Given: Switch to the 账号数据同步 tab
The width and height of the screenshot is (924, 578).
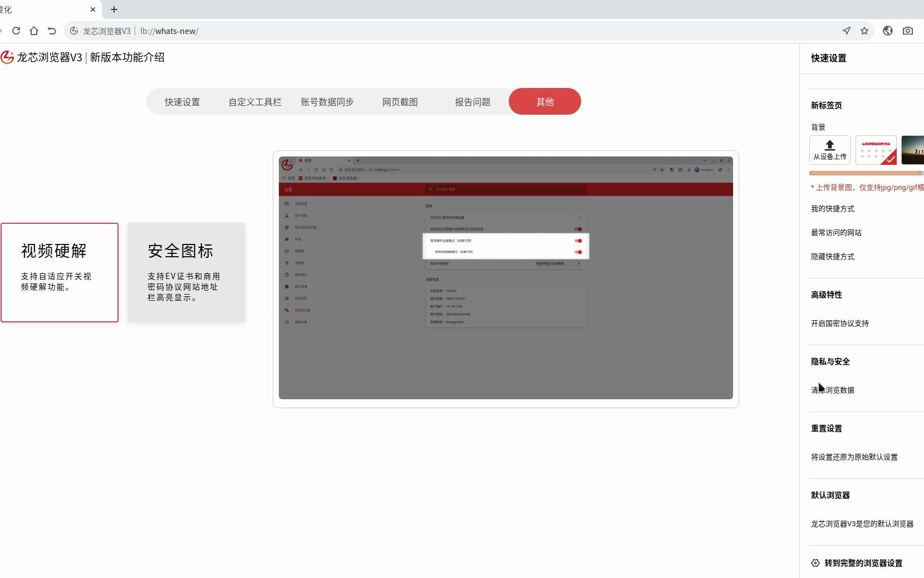Looking at the screenshot, I should point(327,102).
